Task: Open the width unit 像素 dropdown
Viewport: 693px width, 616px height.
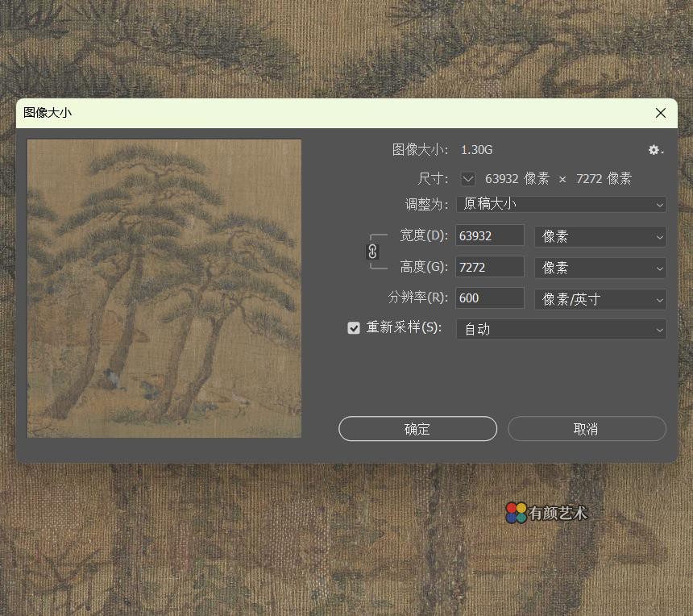Action: [x=600, y=236]
